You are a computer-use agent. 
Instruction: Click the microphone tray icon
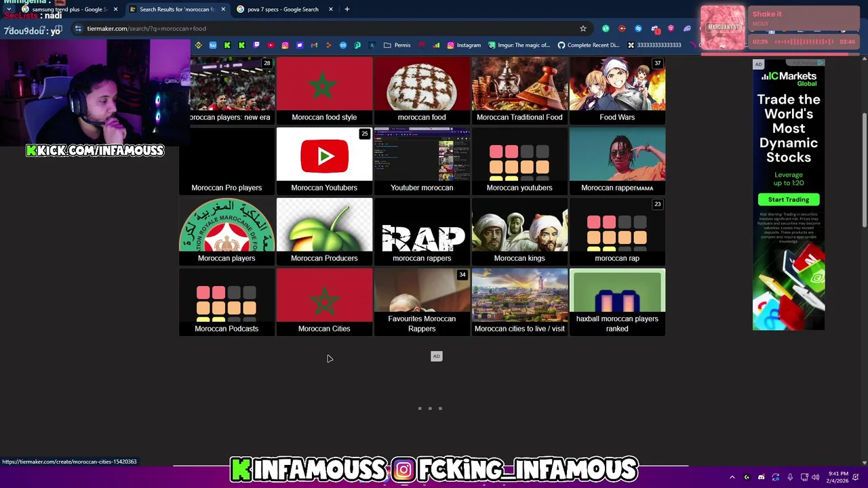click(790, 477)
